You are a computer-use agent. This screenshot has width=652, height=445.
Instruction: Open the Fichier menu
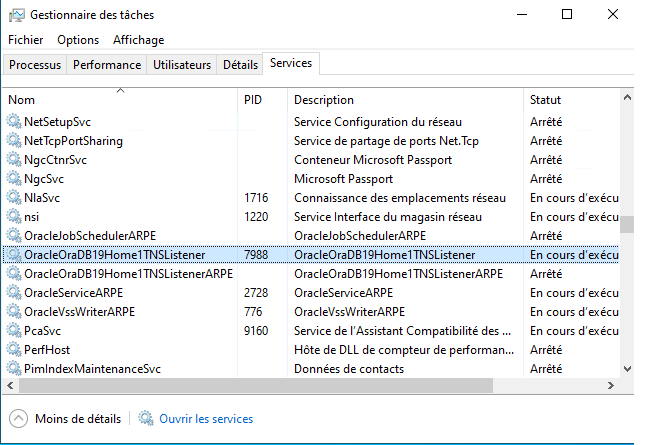[25, 40]
